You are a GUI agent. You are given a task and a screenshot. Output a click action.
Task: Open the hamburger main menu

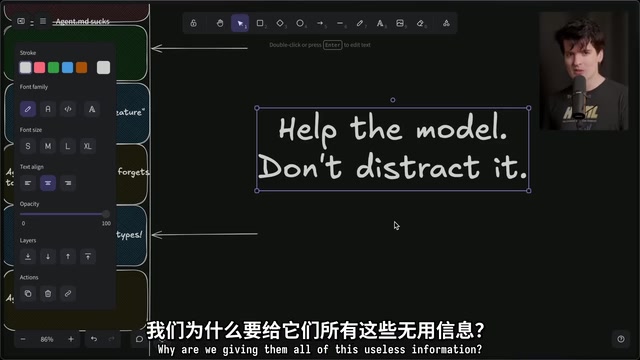pos(43,21)
